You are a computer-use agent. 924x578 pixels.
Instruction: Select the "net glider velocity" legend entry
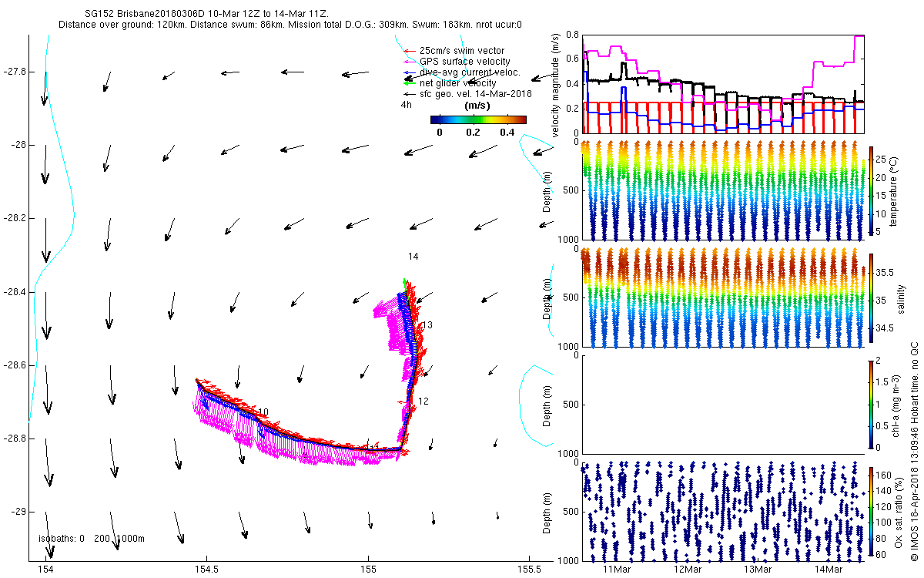click(x=457, y=82)
